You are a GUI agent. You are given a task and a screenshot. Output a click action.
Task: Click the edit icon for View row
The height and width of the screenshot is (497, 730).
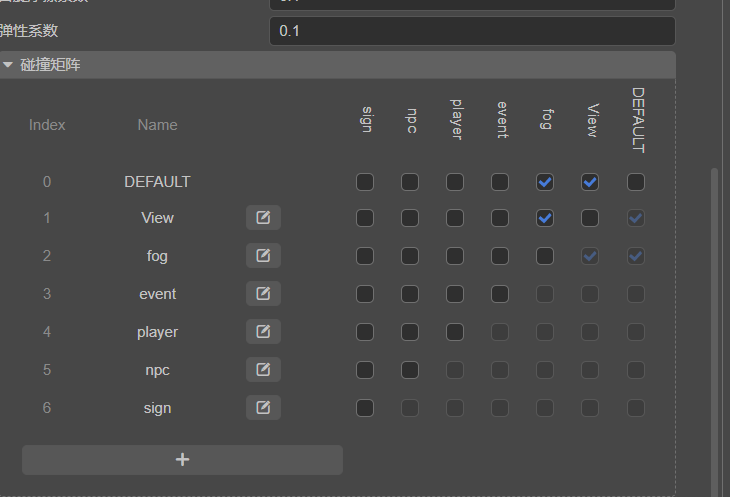point(263,218)
